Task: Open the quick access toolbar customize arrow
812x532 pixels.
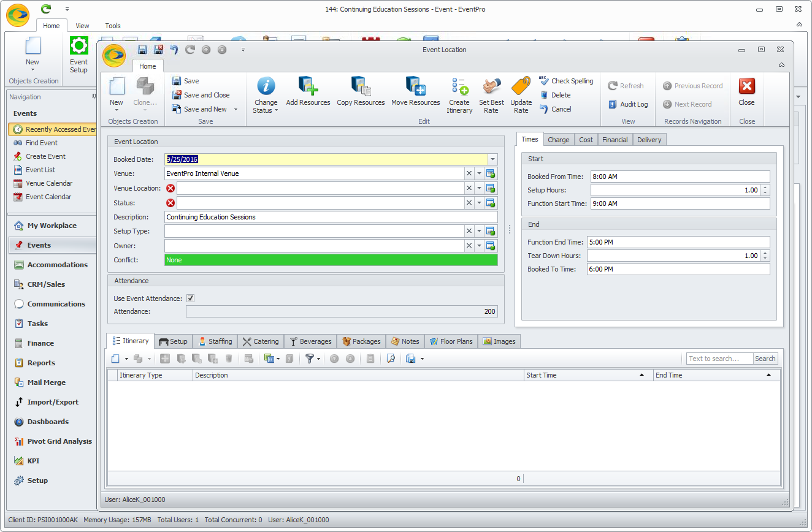Action: point(243,50)
